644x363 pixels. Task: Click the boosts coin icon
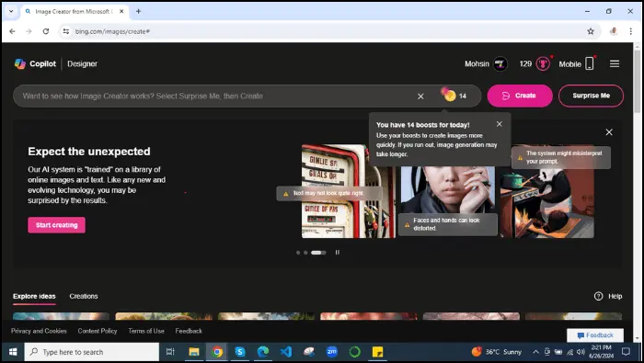click(x=449, y=95)
